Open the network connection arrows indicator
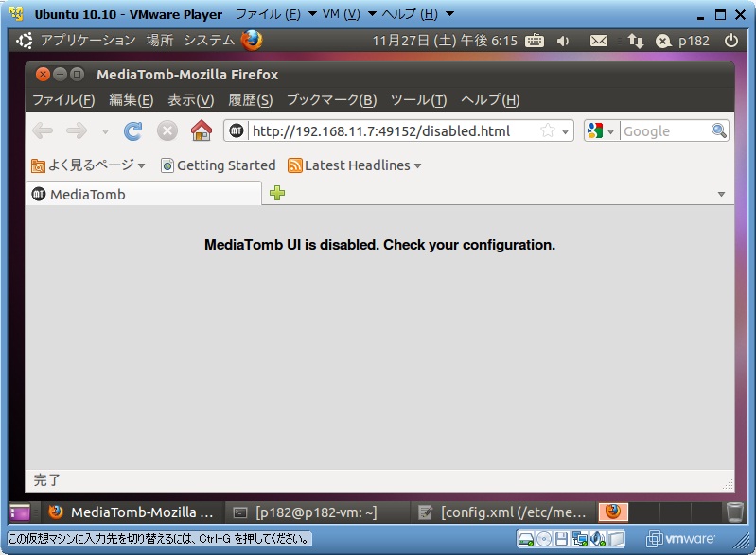This screenshot has height=555, width=756. point(636,41)
